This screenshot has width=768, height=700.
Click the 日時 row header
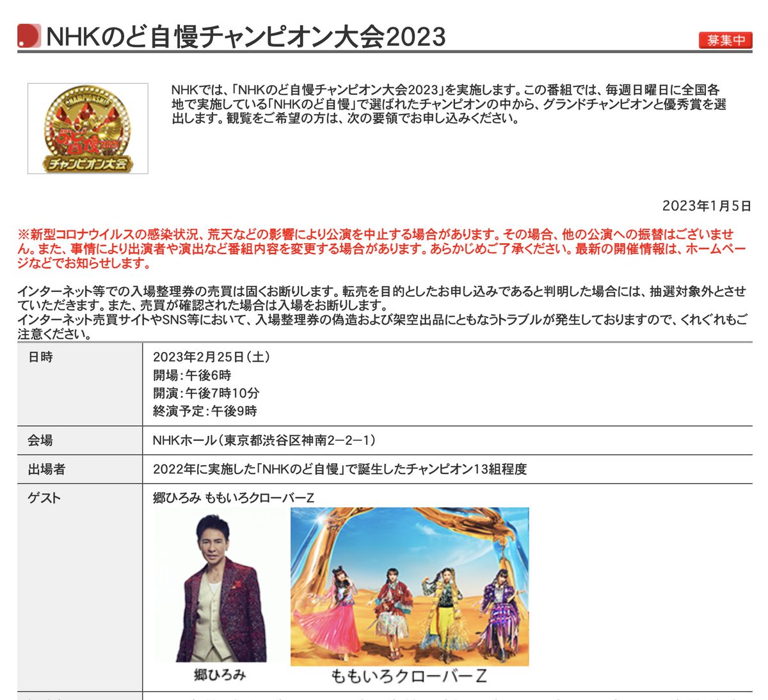point(80,384)
